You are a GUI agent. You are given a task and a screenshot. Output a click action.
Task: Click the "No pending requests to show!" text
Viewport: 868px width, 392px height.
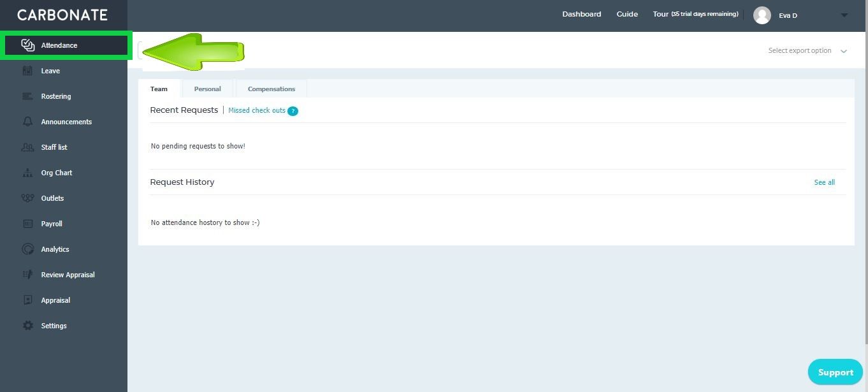[198, 146]
